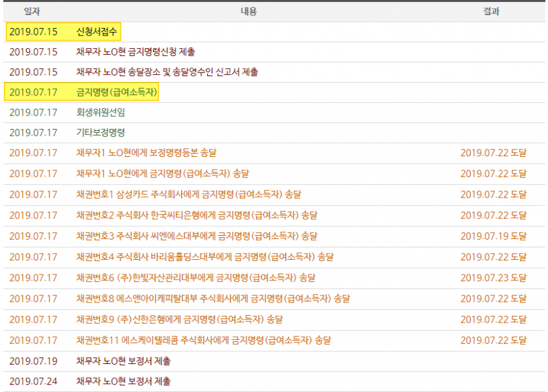This screenshot has width=548, height=392.
Task: Select 보정서 제출 entry dated 2019.07.24
Action: pyautogui.click(x=124, y=381)
